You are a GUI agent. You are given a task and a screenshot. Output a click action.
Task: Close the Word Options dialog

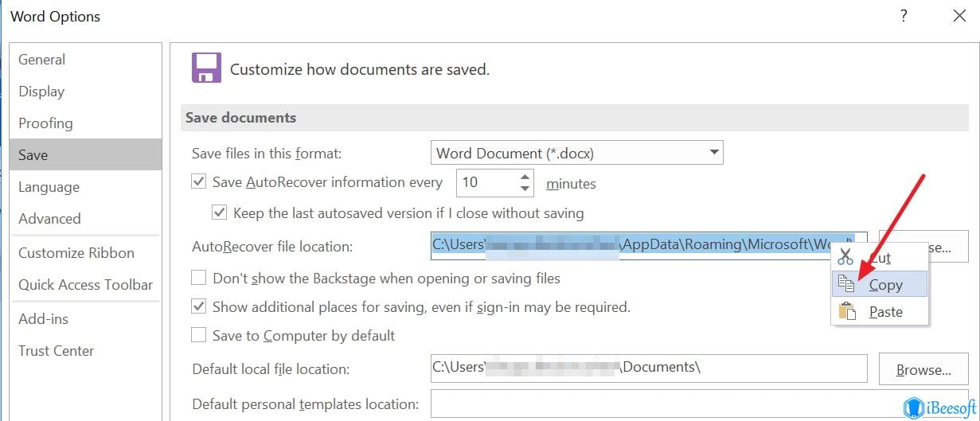click(959, 15)
